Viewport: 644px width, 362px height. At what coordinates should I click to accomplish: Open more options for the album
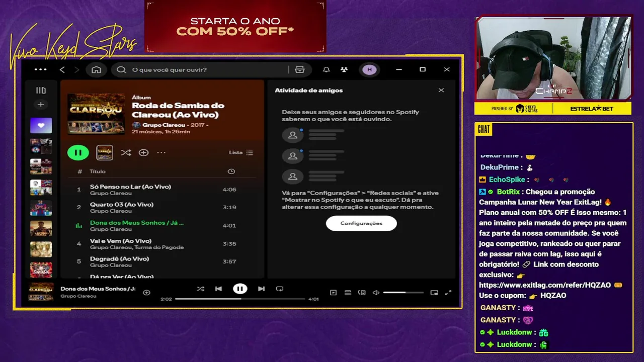click(x=161, y=152)
